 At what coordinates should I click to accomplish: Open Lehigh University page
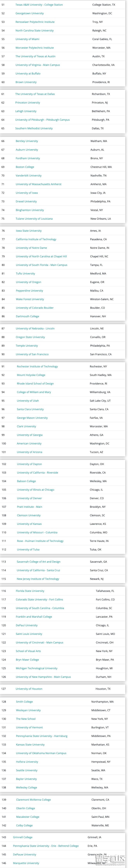coord(26,111)
